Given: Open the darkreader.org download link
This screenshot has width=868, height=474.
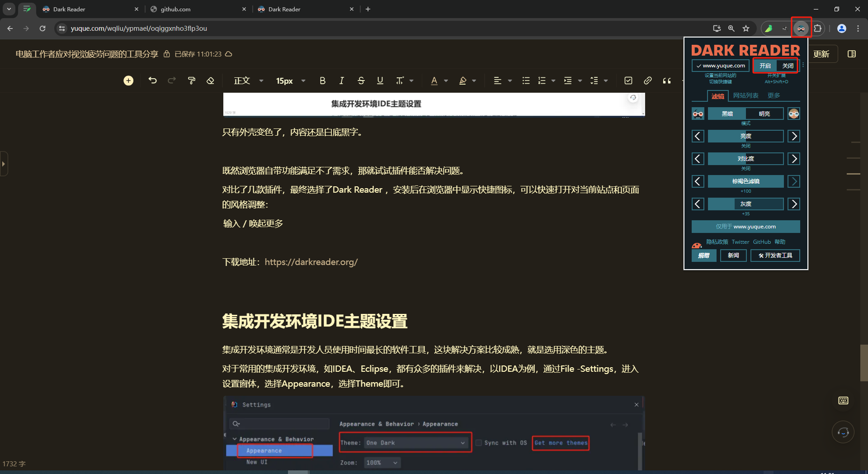Looking at the screenshot, I should point(311,262).
